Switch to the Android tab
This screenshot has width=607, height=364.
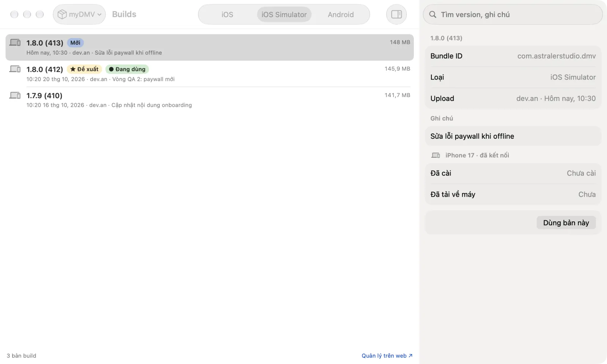pyautogui.click(x=341, y=14)
